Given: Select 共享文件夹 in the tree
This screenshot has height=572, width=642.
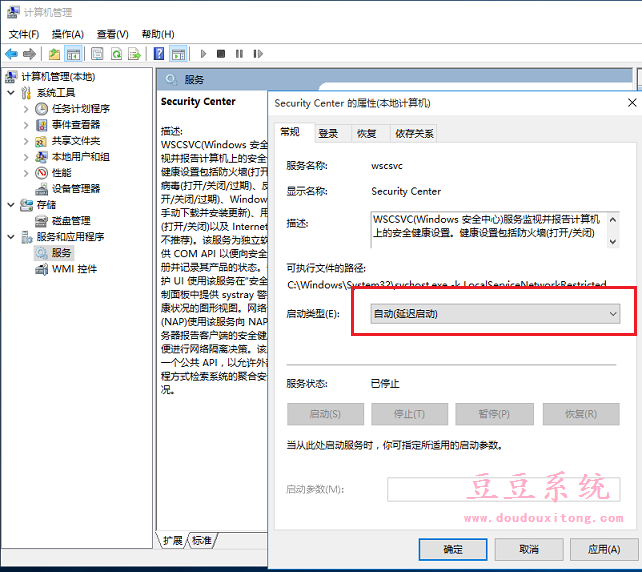Looking at the screenshot, I should point(76,141).
